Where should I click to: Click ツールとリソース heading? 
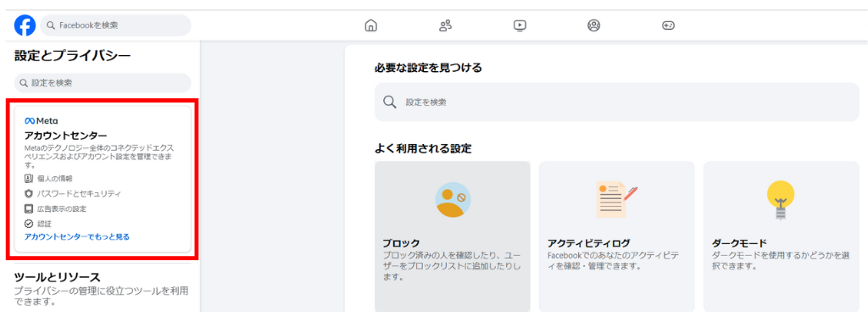pyautogui.click(x=57, y=277)
